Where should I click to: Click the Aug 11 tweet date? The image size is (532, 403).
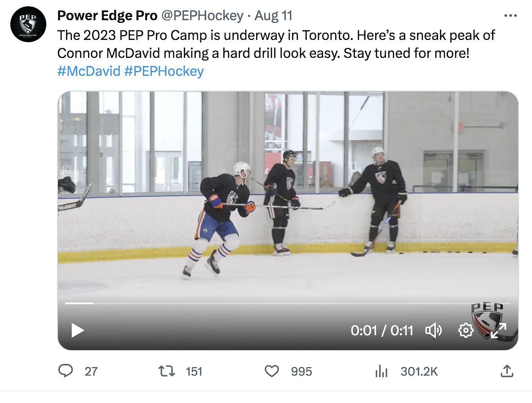coord(273,16)
